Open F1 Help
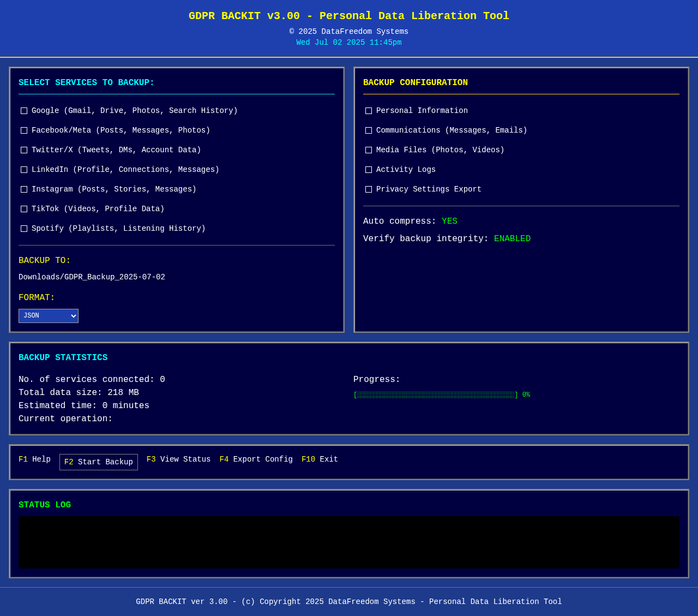 [x=34, y=459]
